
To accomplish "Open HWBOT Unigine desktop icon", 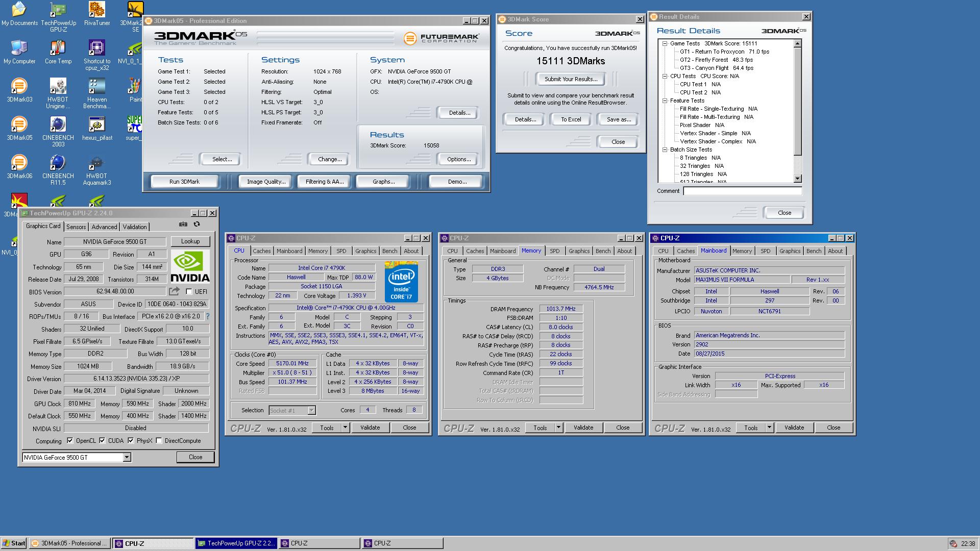I will click(58, 93).
